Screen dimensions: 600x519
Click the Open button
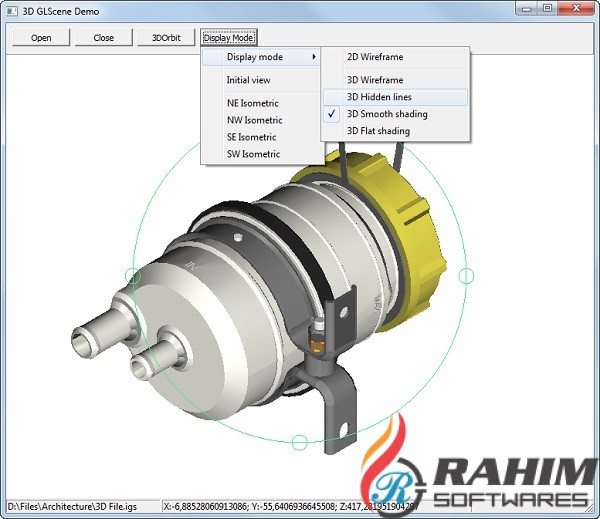pos(41,38)
